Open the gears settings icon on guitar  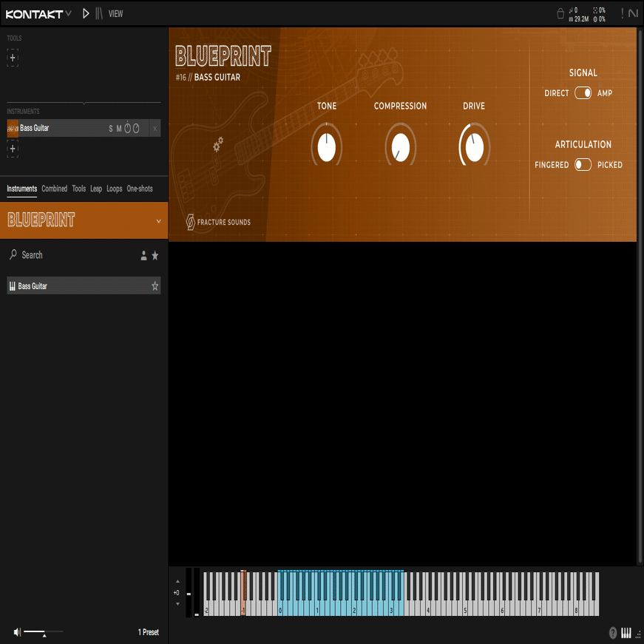point(218,144)
